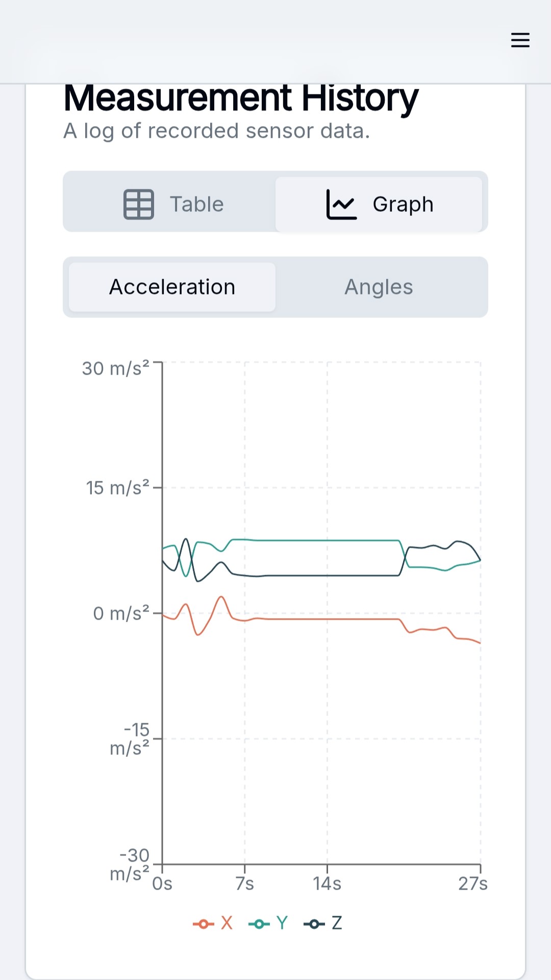The height and width of the screenshot is (980, 551).
Task: Open the hamburger menu
Action: (x=520, y=40)
